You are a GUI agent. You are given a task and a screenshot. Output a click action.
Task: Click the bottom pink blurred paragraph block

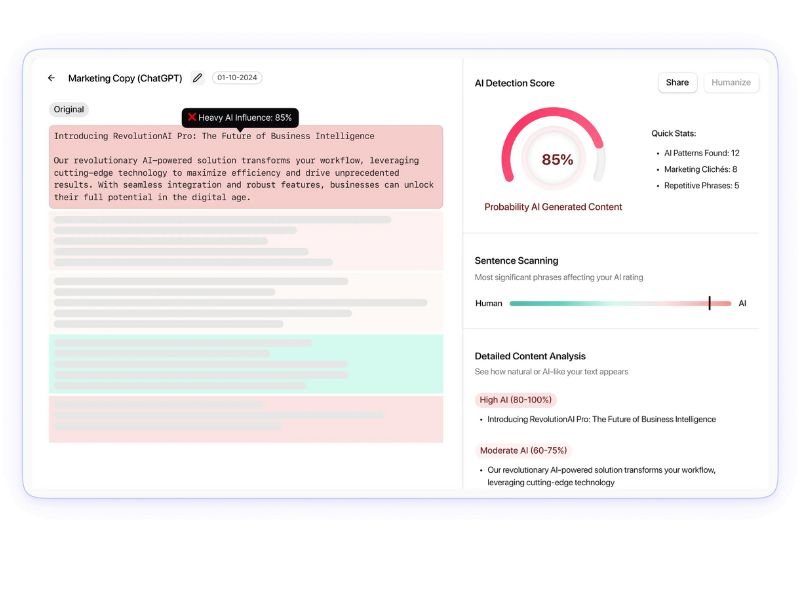(x=246, y=419)
